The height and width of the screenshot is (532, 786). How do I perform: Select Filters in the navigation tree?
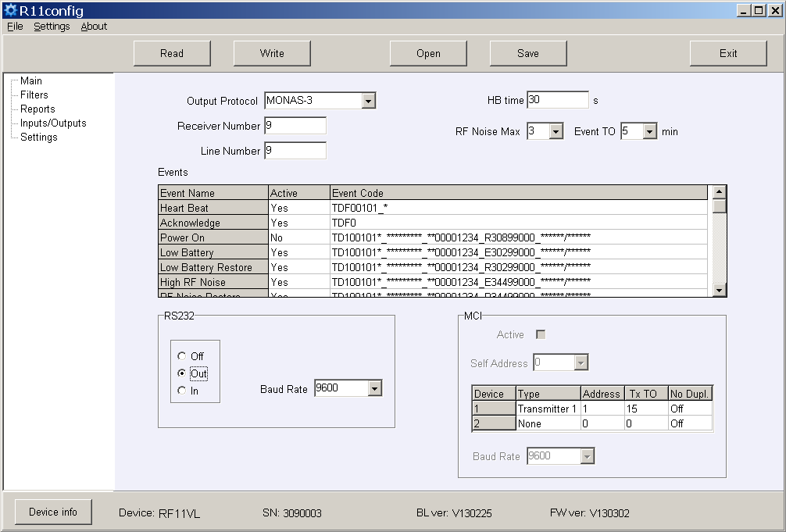click(x=34, y=95)
